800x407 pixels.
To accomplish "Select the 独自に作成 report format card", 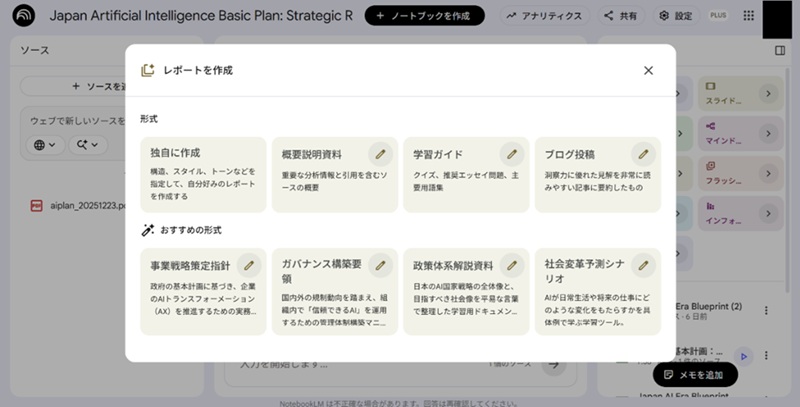I will pos(203,174).
